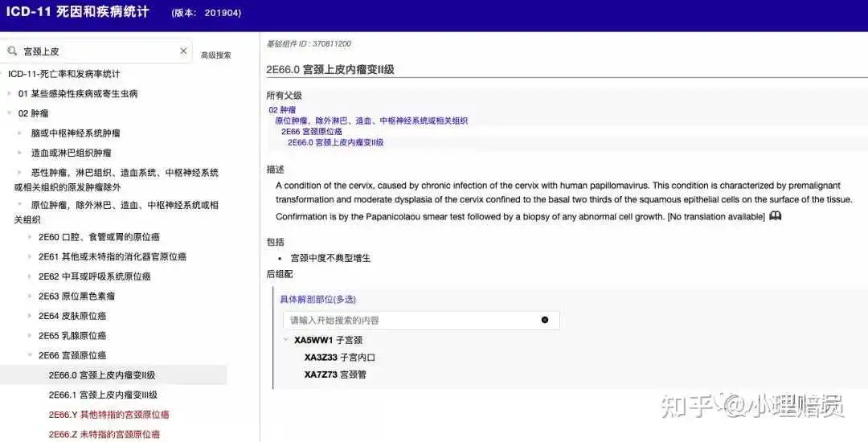
Task: Click the 描述 section label
Action: pyautogui.click(x=275, y=170)
